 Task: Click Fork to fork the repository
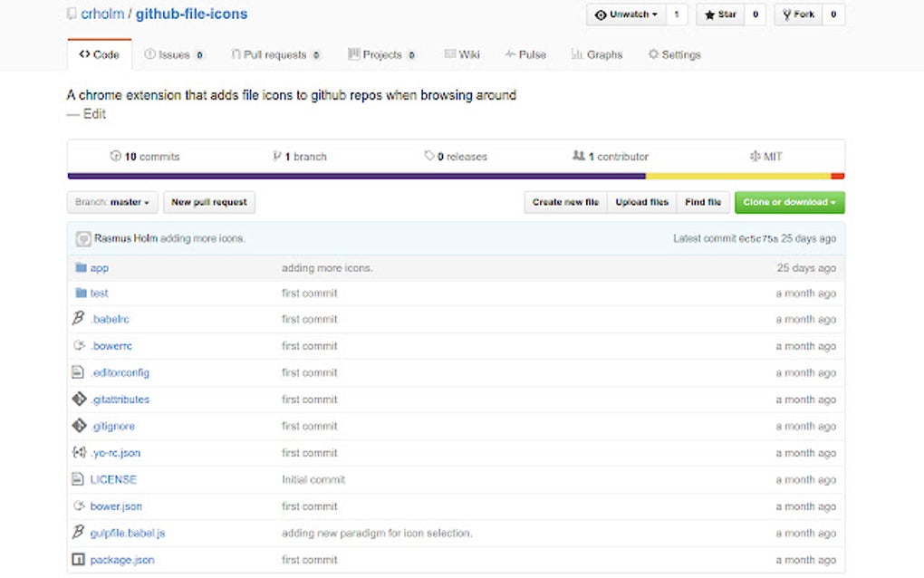pos(801,14)
